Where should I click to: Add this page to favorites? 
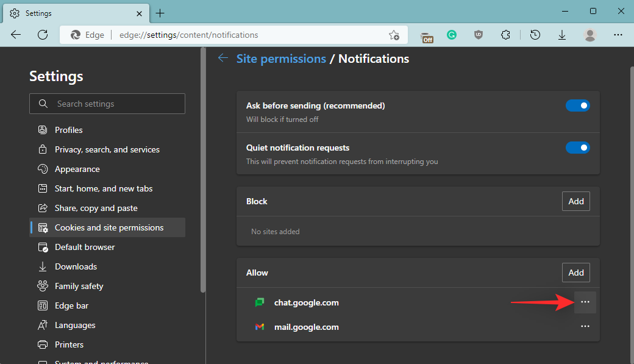click(394, 35)
